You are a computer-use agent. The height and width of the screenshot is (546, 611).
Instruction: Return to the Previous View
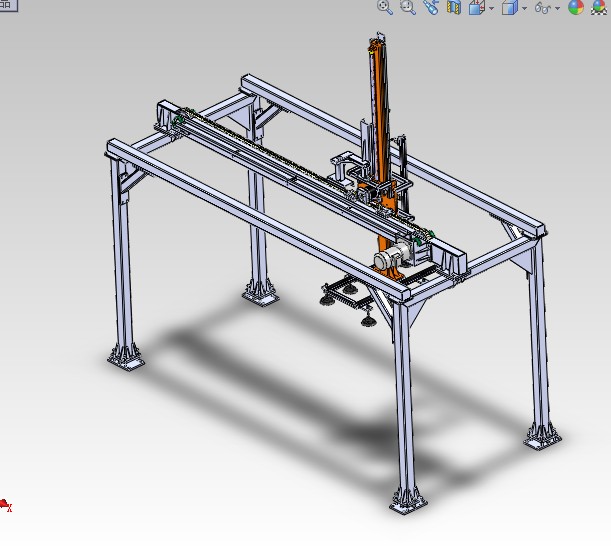(x=431, y=7)
